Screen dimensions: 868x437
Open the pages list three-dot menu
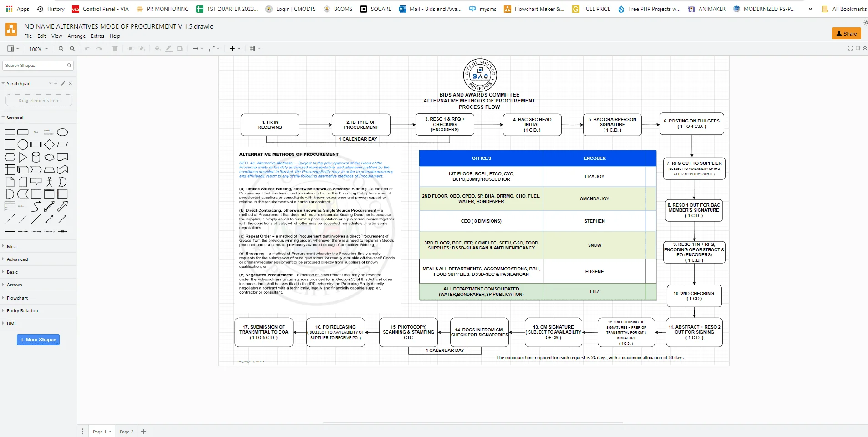coord(82,432)
